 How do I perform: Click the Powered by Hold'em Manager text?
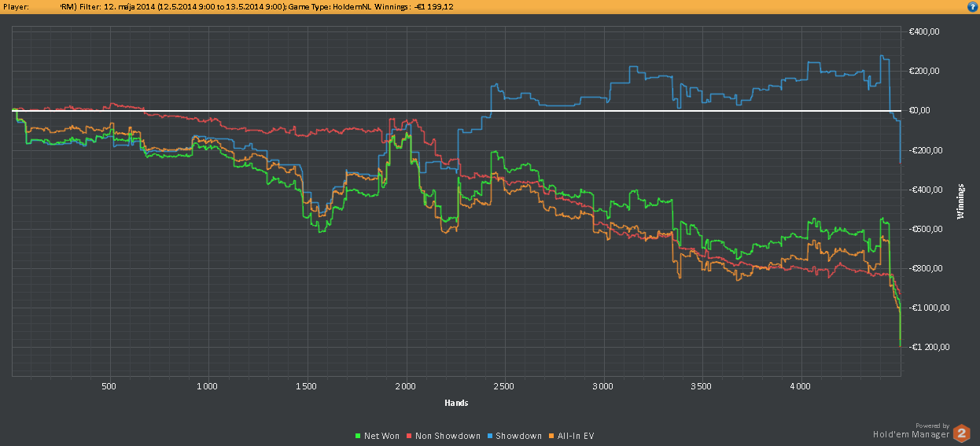click(911, 430)
